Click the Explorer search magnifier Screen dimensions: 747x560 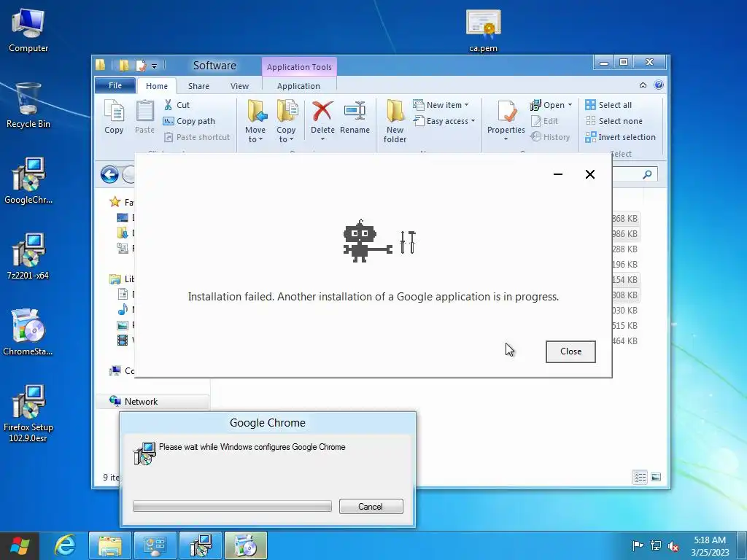click(x=647, y=175)
